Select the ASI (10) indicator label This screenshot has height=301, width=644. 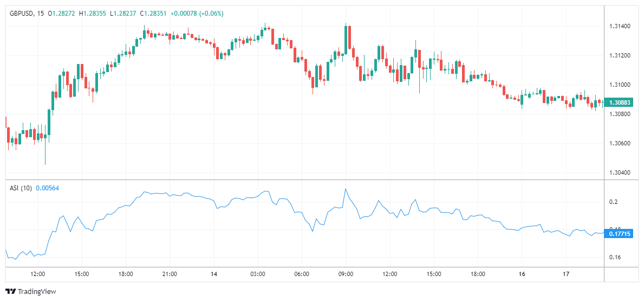21,188
